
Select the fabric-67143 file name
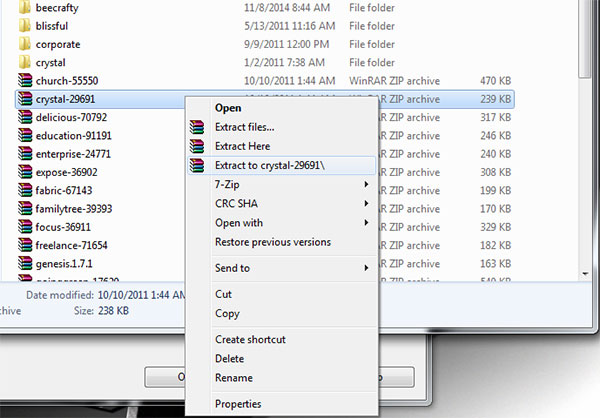pyautogui.click(x=64, y=190)
